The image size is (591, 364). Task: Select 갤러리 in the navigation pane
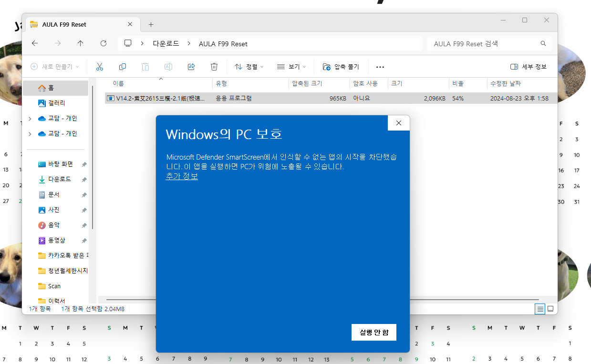[56, 103]
